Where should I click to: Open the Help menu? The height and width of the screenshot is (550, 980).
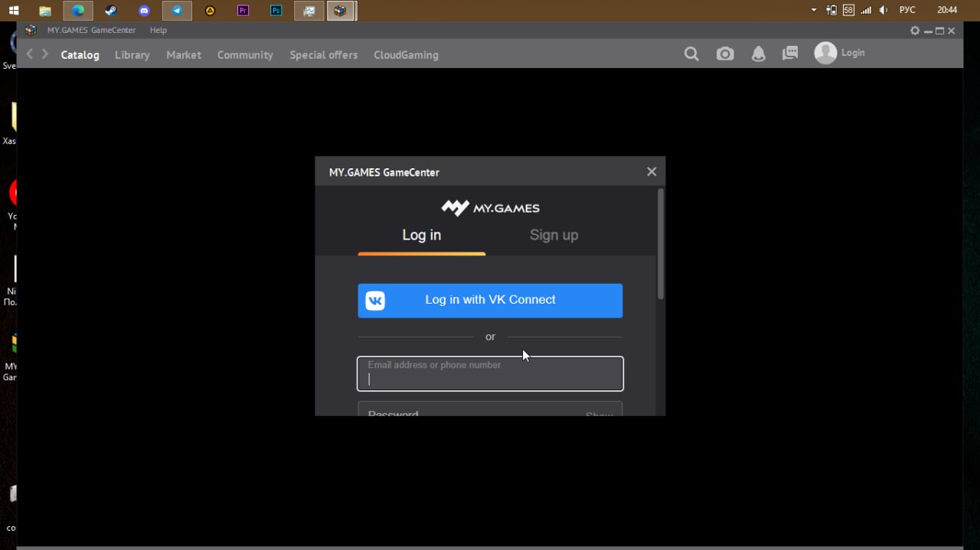point(158,31)
